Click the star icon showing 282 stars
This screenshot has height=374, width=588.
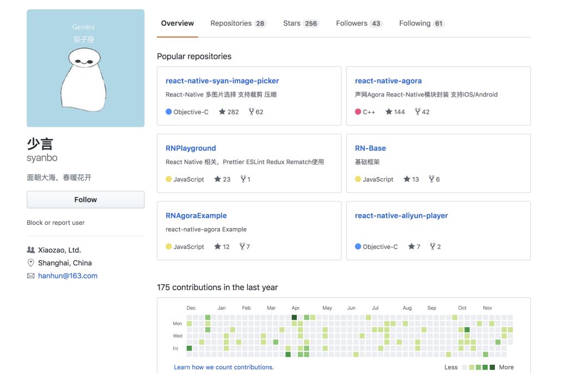click(x=222, y=112)
